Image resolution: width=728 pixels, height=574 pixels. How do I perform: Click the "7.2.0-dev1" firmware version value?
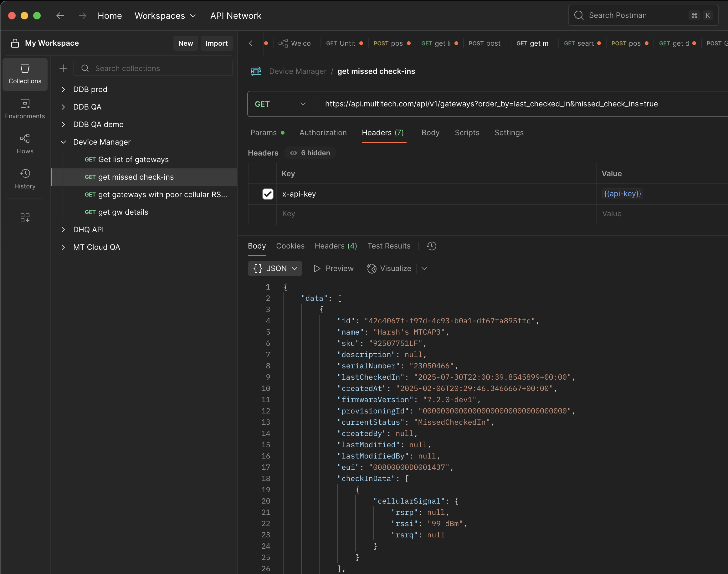tap(450, 400)
